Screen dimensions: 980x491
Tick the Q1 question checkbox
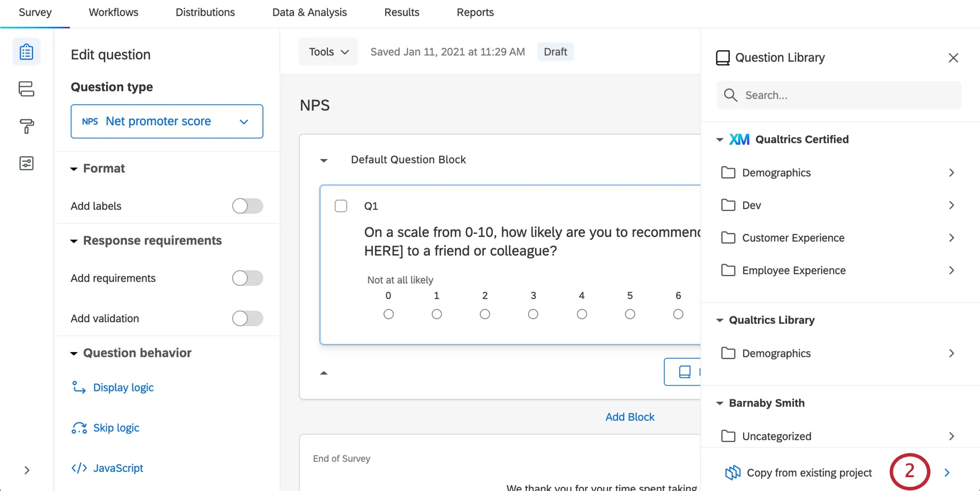click(x=341, y=206)
